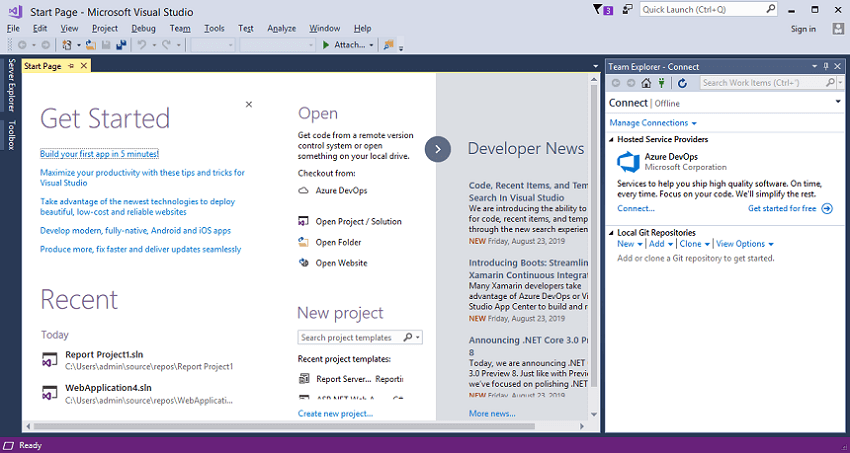Collapse the Local Git Repositories section

tap(612, 233)
